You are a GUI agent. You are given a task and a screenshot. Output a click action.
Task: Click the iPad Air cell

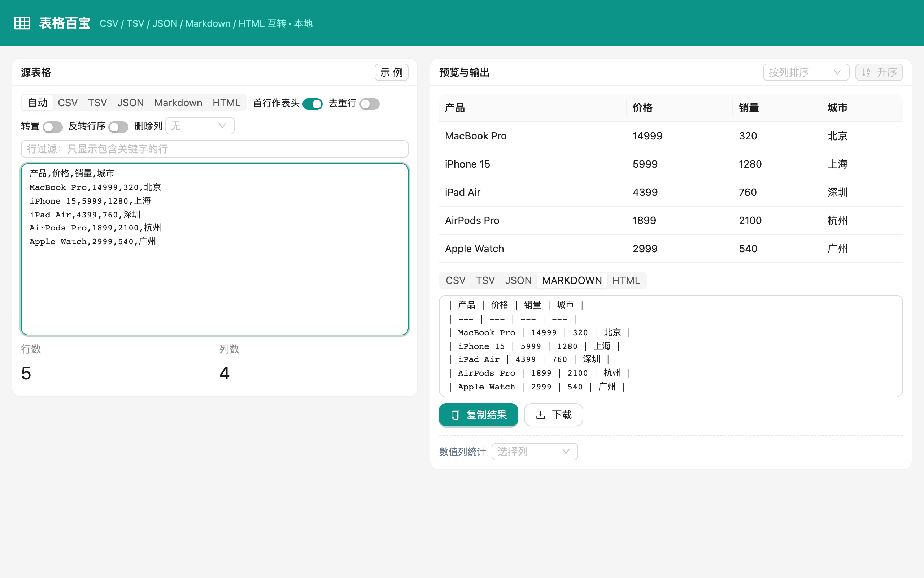tap(532, 192)
